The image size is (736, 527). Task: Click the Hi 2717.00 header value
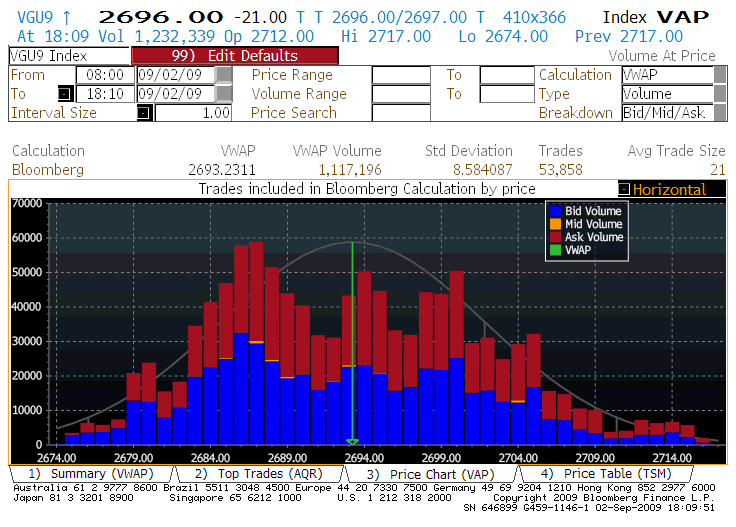click(x=386, y=37)
